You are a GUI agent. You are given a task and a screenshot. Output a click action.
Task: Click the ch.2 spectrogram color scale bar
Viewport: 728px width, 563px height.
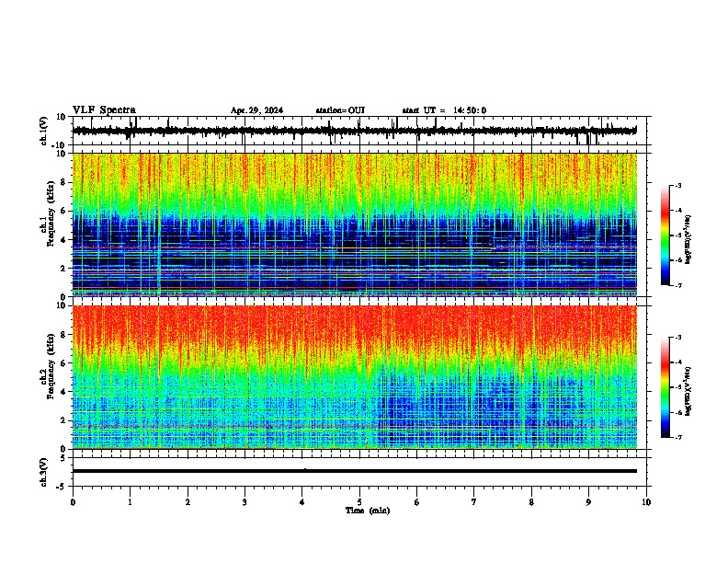pyautogui.click(x=665, y=387)
